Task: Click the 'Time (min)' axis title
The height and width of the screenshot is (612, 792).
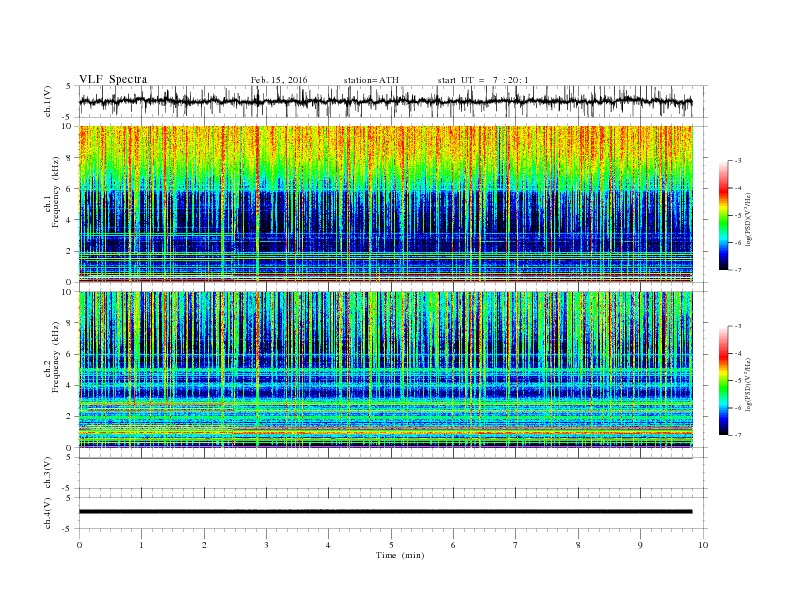Action: 400,555
